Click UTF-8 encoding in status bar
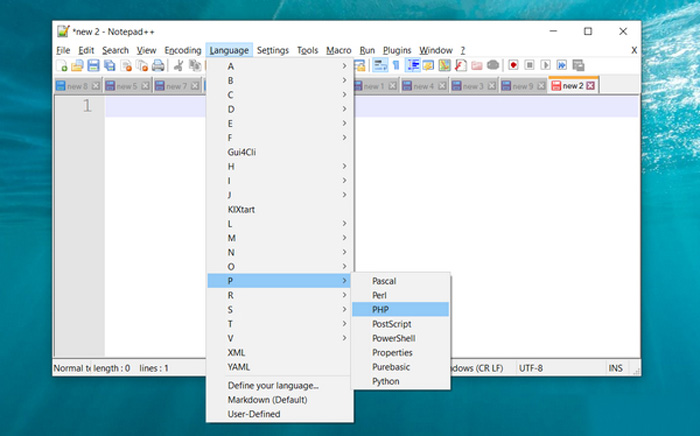700x436 pixels. pos(531,368)
